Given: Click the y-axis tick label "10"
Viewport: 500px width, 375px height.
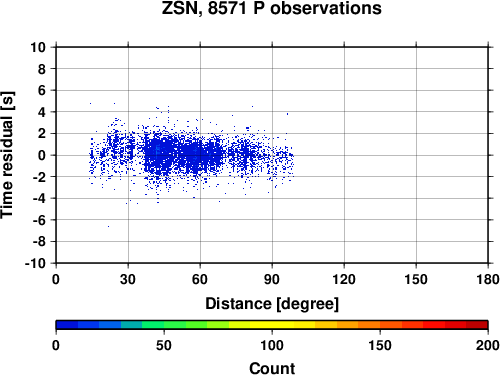Looking at the screenshot, I should pos(38,47).
